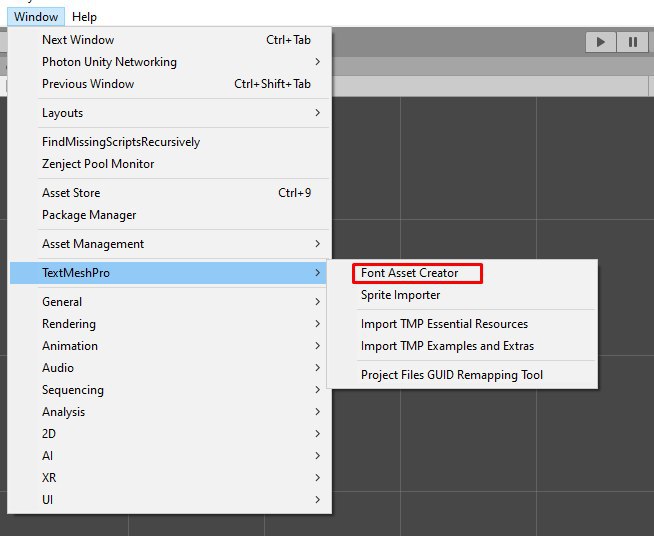Screen dimensions: 654x536
Task: Open the Help menu
Action: point(84,17)
